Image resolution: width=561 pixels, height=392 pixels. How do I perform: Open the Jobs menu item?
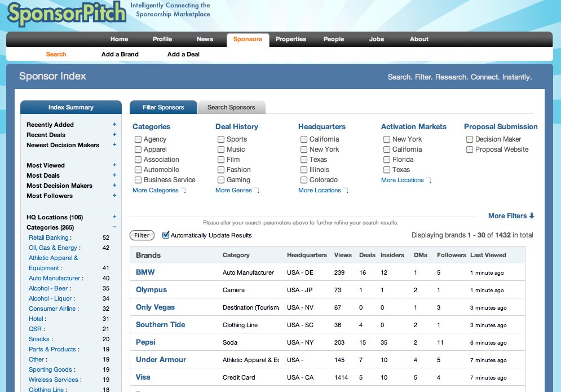pyautogui.click(x=377, y=39)
